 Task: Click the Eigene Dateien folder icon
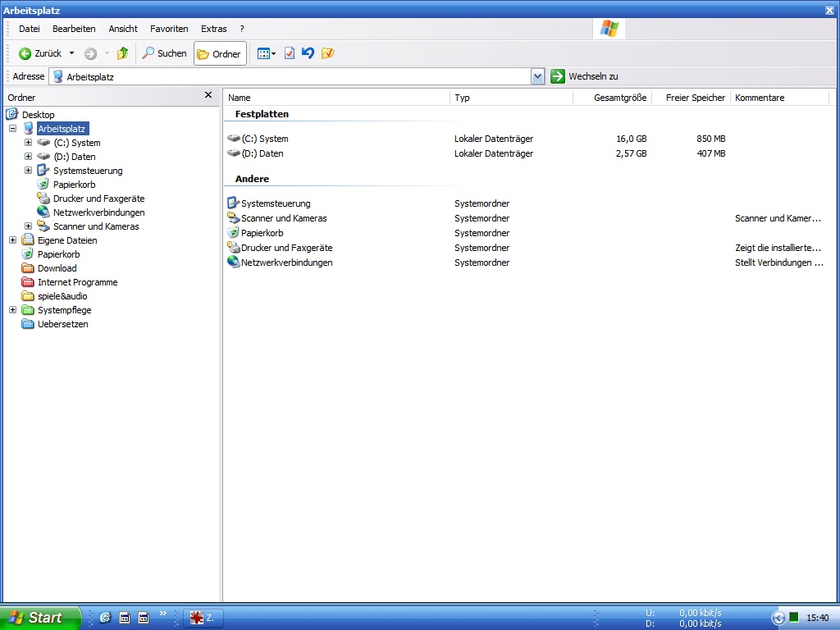pyautogui.click(x=28, y=240)
